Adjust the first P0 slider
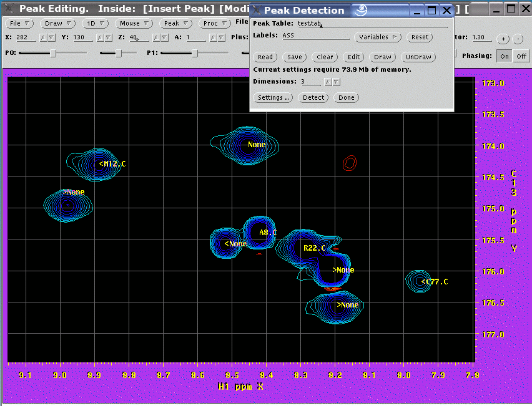The height and width of the screenshot is (406, 532). tap(53, 53)
